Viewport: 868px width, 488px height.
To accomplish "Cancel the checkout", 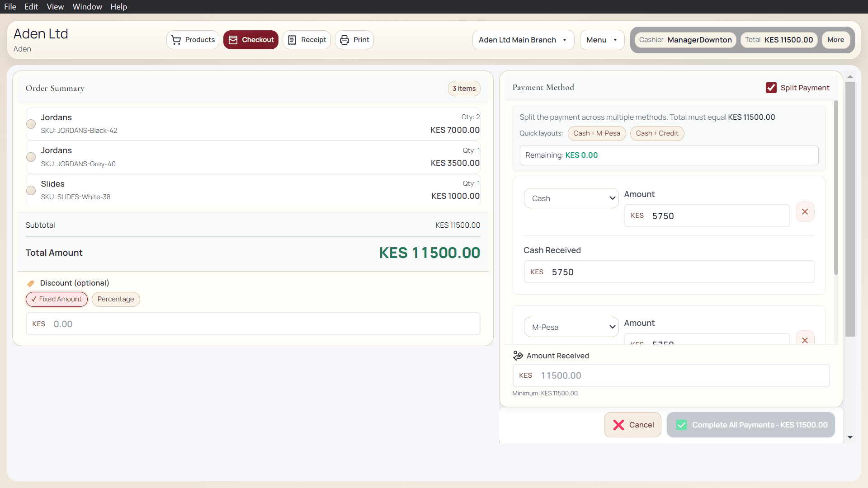I will (x=632, y=425).
